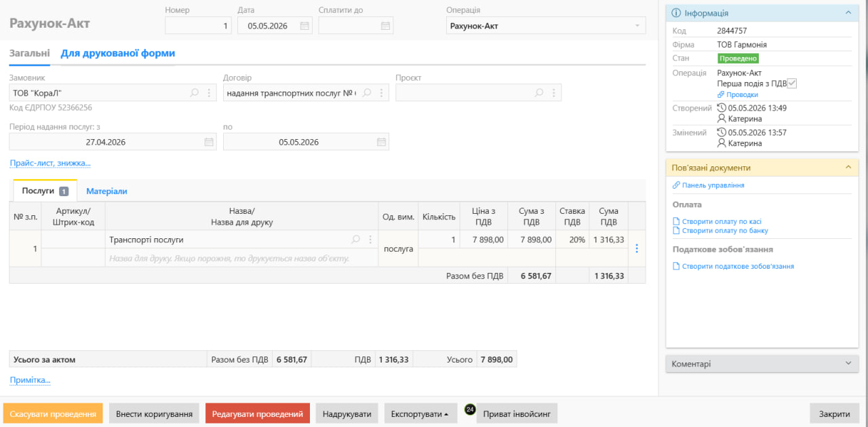Open calendar icon for period start date
This screenshot has width=868, height=427.
(x=209, y=143)
